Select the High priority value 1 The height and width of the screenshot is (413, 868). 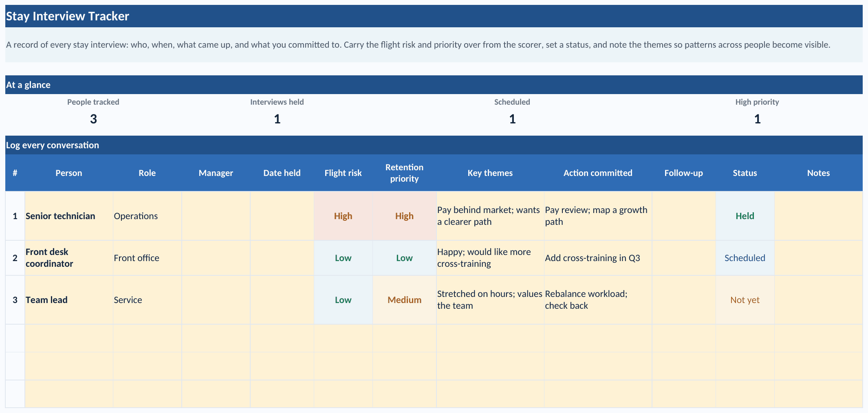pyautogui.click(x=757, y=119)
